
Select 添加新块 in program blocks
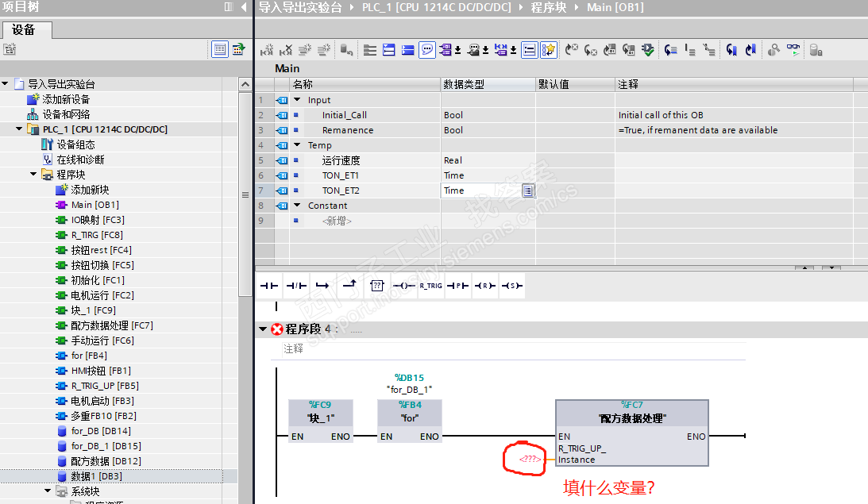[90, 190]
